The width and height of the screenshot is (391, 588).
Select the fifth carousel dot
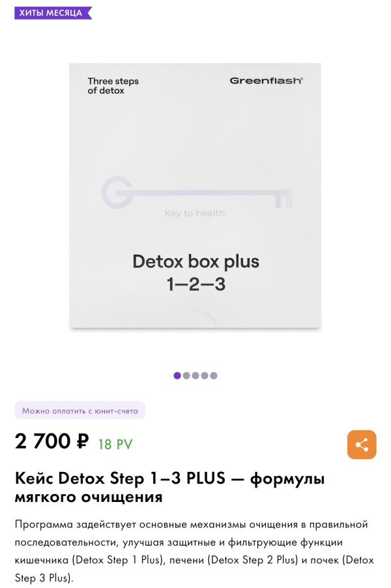pos(213,375)
